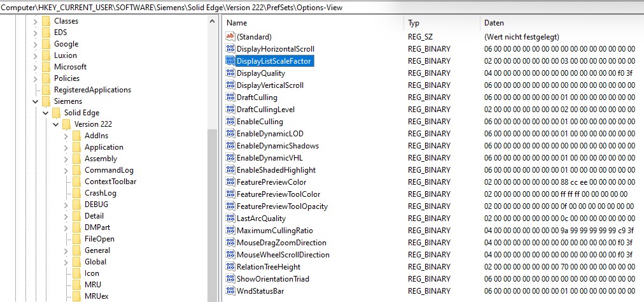
Task: Expand the Microsoft key
Action: (36, 67)
